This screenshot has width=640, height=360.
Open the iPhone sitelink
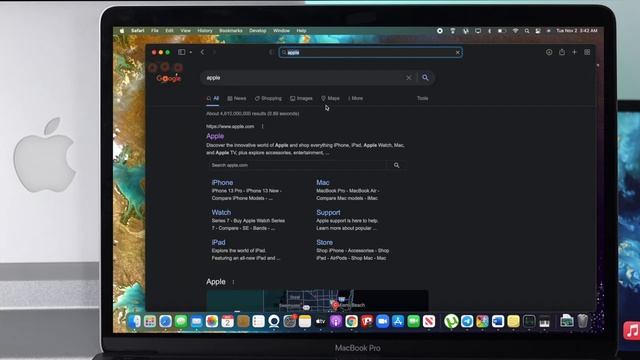tap(222, 182)
